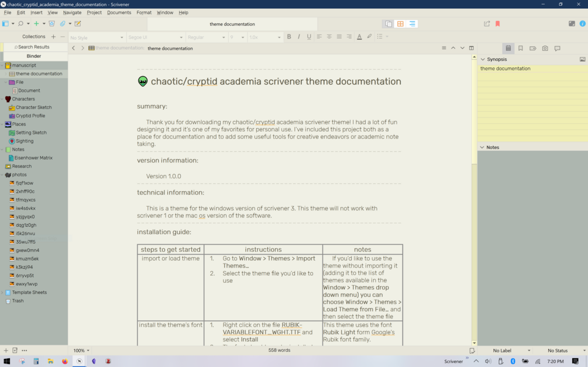Toggle Italic formatting
The image size is (588, 367).
tap(299, 37)
